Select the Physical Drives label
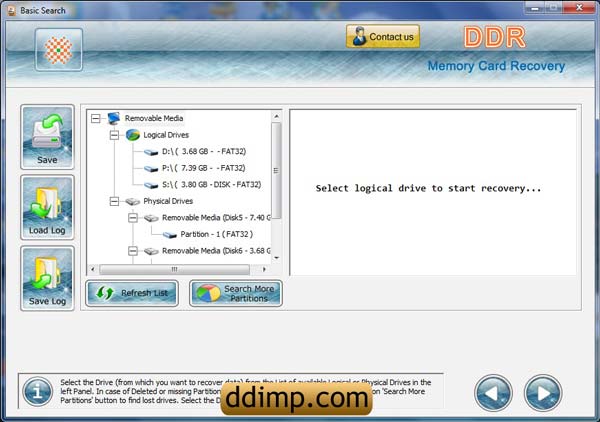Screen dimensions: 600x422 pyautogui.click(x=168, y=201)
